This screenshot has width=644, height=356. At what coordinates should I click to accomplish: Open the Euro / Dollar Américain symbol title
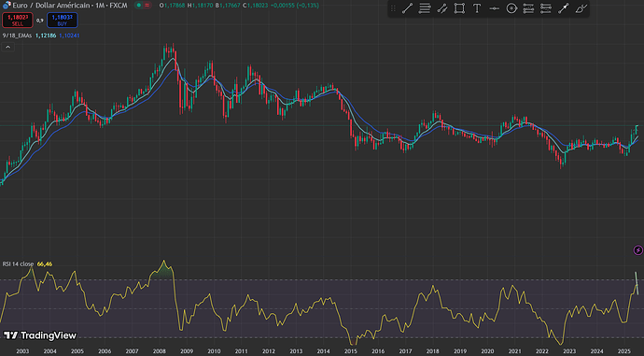(70, 6)
